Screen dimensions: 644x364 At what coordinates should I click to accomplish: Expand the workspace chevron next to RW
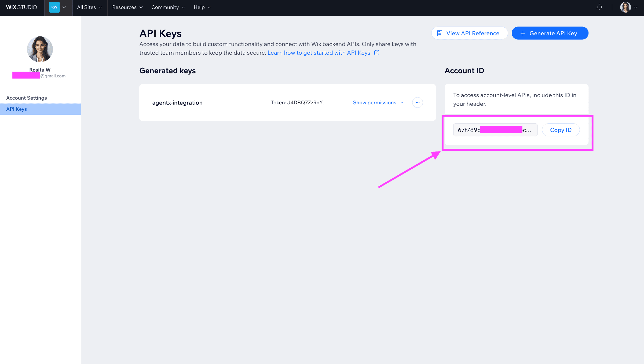[x=64, y=8]
